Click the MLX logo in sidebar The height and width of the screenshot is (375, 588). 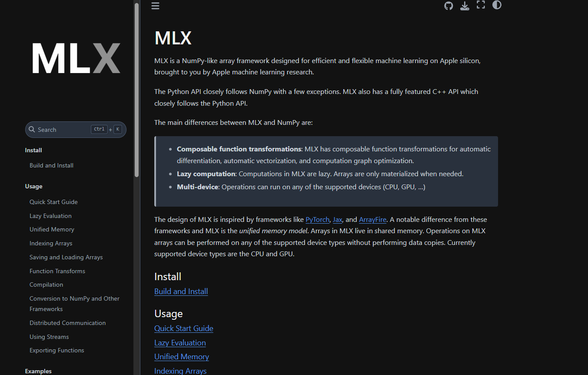coord(76,58)
